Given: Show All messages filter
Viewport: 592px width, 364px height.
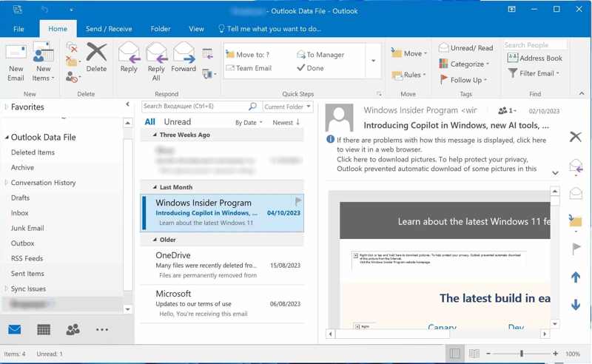Looking at the screenshot, I should [150, 122].
